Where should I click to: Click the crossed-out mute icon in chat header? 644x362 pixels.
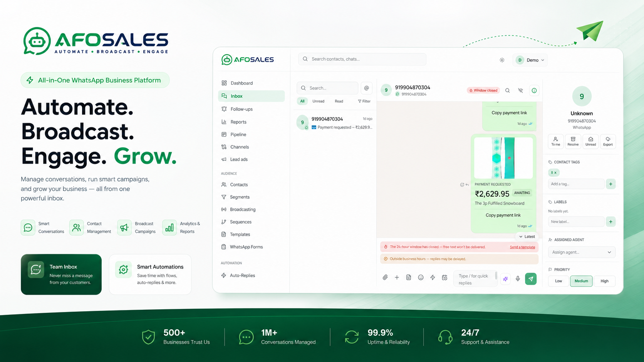521,90
